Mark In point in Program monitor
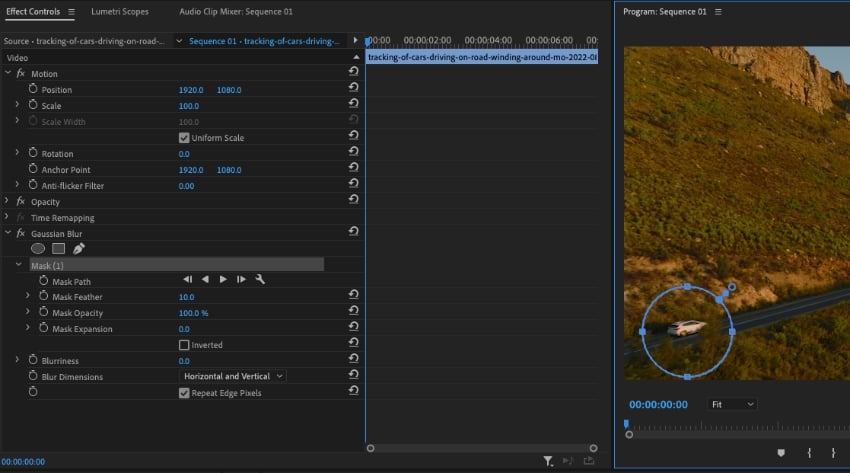The image size is (850, 473). [x=809, y=453]
